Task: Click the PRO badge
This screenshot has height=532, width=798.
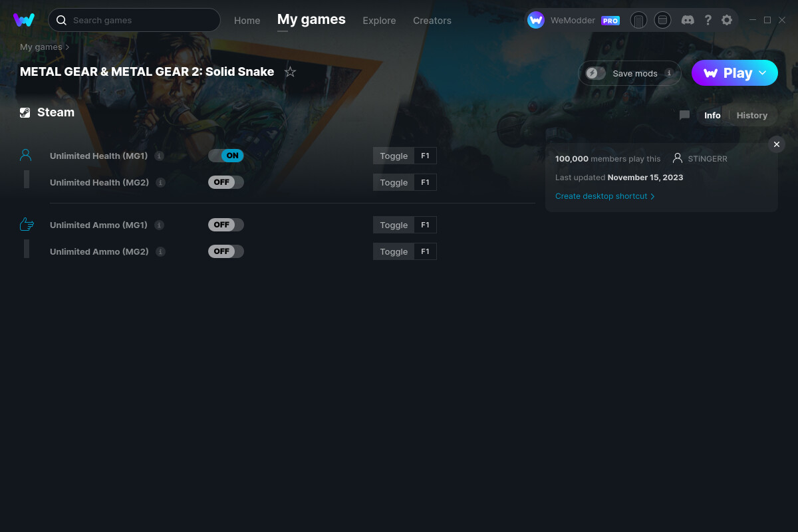Action: click(610, 21)
